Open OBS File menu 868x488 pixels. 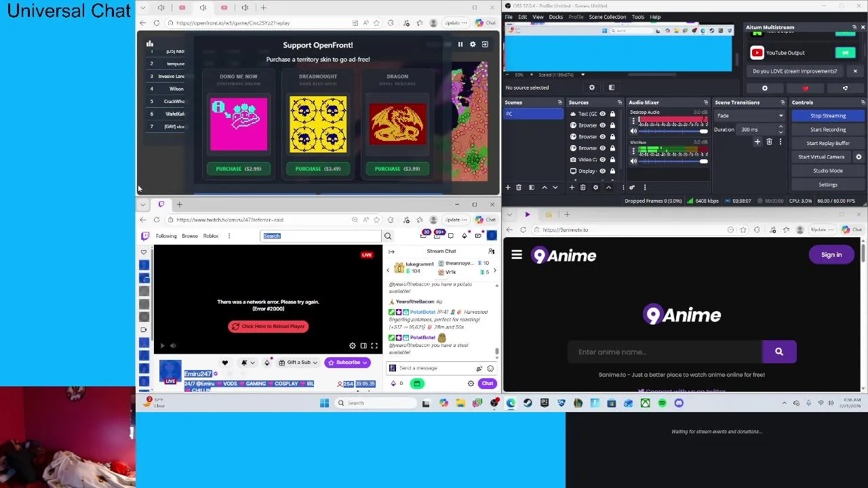(x=509, y=17)
